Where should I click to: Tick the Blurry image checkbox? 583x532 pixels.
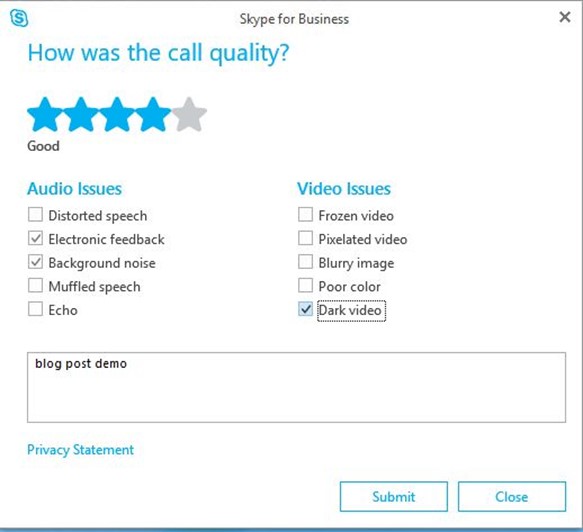coord(305,262)
